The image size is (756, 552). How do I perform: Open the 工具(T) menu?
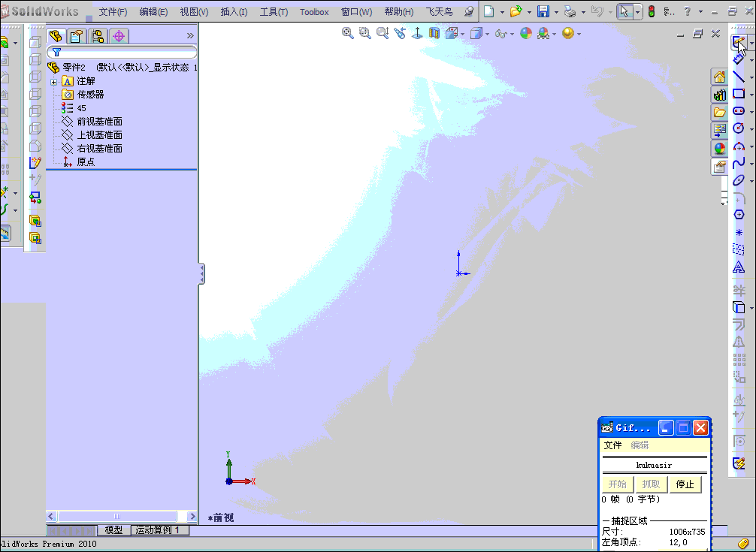(274, 11)
